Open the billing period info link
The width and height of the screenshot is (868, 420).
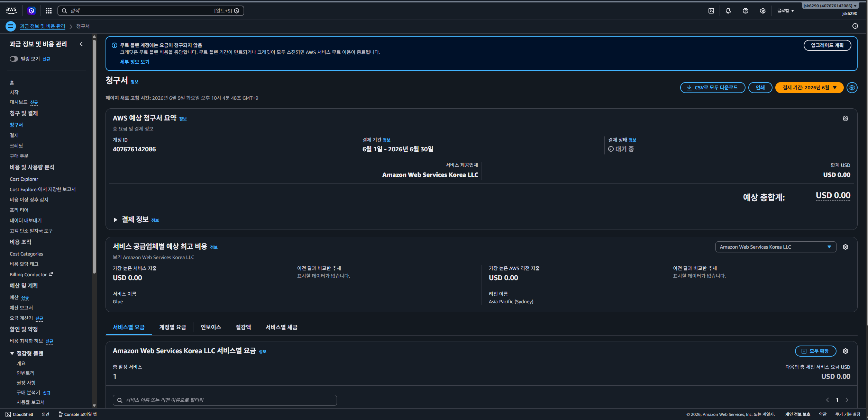click(x=386, y=140)
